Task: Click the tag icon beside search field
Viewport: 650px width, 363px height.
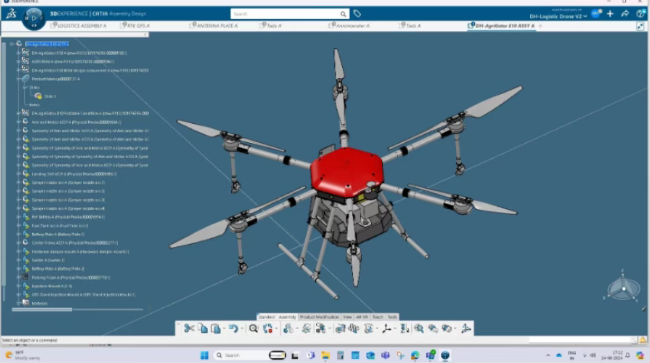Action: [357, 14]
